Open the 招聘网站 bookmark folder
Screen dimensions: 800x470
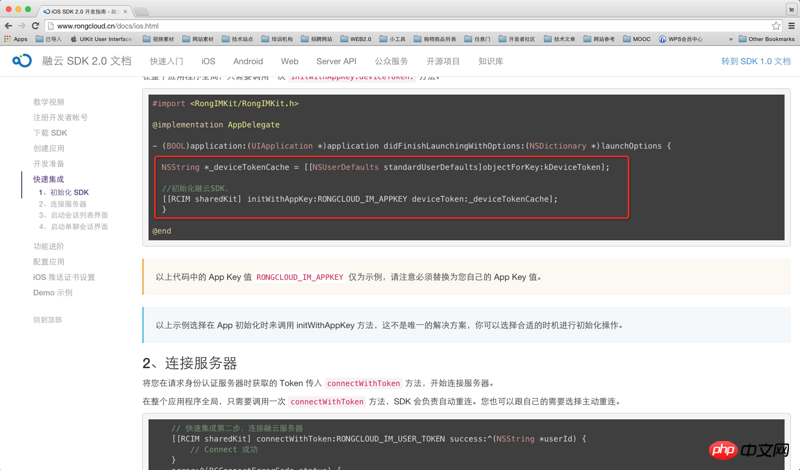(x=316, y=39)
